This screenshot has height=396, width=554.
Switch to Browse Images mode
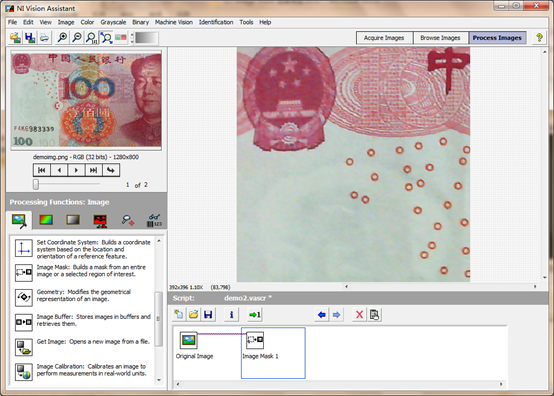pos(441,37)
